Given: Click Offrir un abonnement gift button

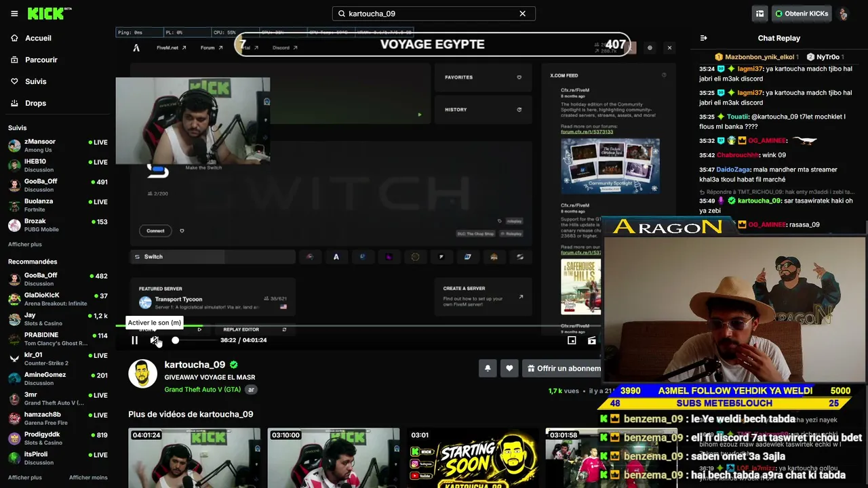Looking at the screenshot, I should [x=564, y=368].
